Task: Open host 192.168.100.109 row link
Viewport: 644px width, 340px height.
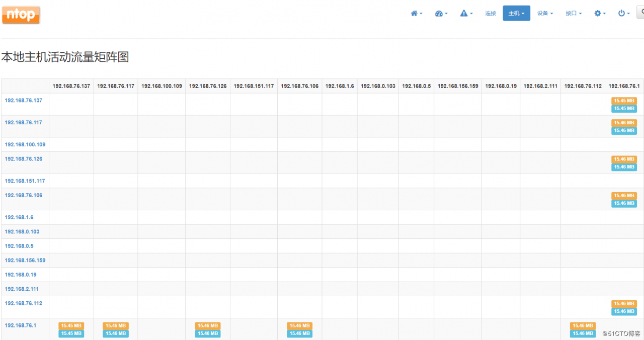Action: click(x=25, y=145)
